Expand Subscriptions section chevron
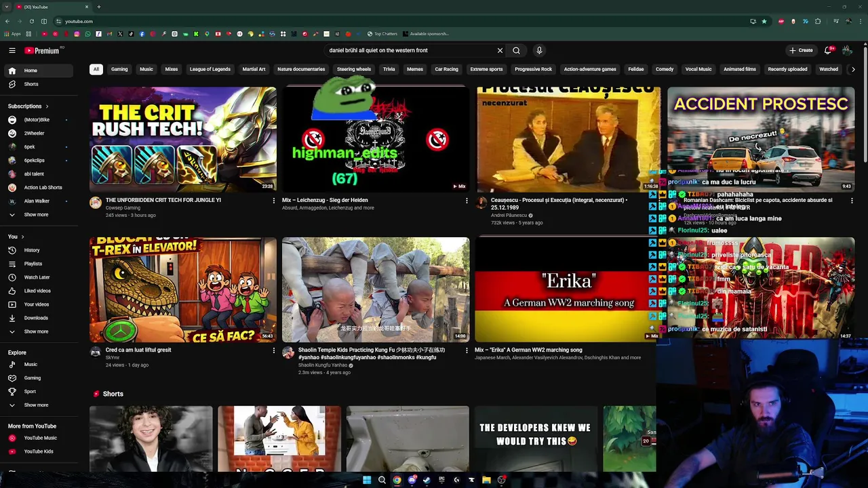 tap(47, 106)
